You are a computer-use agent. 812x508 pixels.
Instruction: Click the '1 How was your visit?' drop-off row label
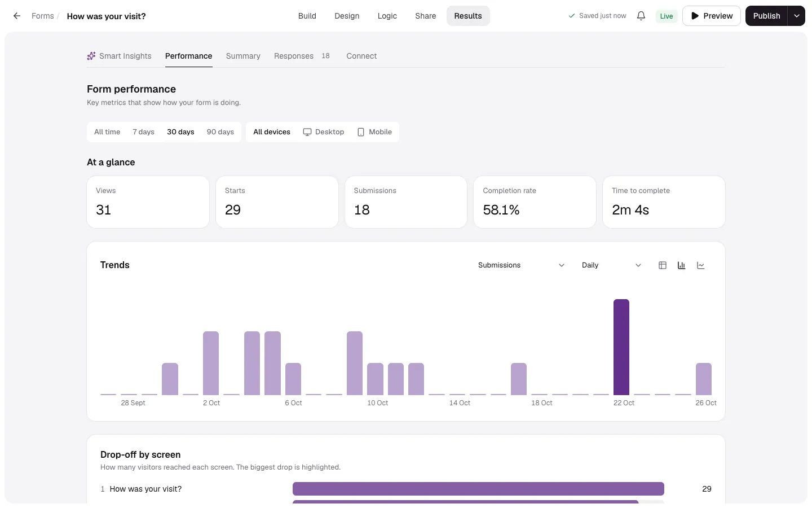pyautogui.click(x=141, y=489)
